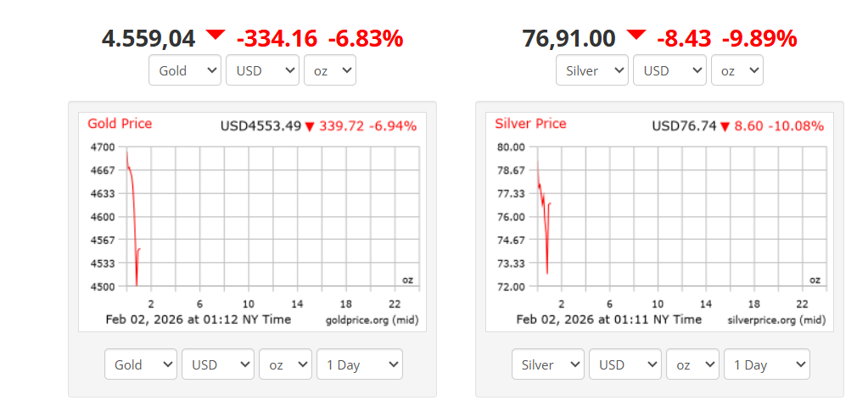Image resolution: width=868 pixels, height=417 pixels.
Task: Open the Gold dropdown below the gold chart
Action: point(141,364)
